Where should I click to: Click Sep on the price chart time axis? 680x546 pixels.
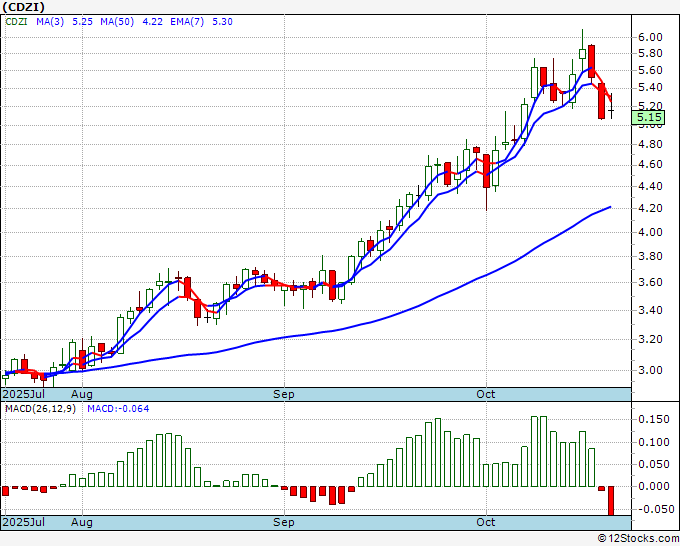click(283, 394)
